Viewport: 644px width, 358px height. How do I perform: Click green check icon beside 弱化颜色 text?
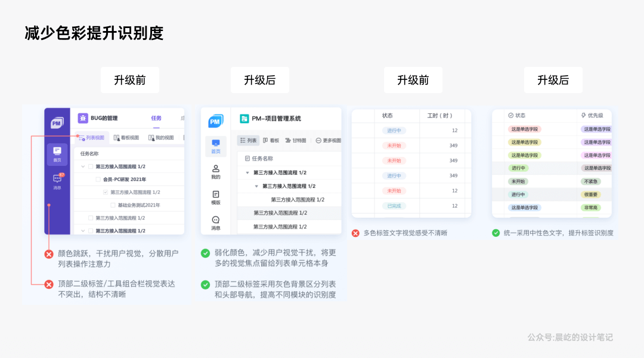(205, 253)
